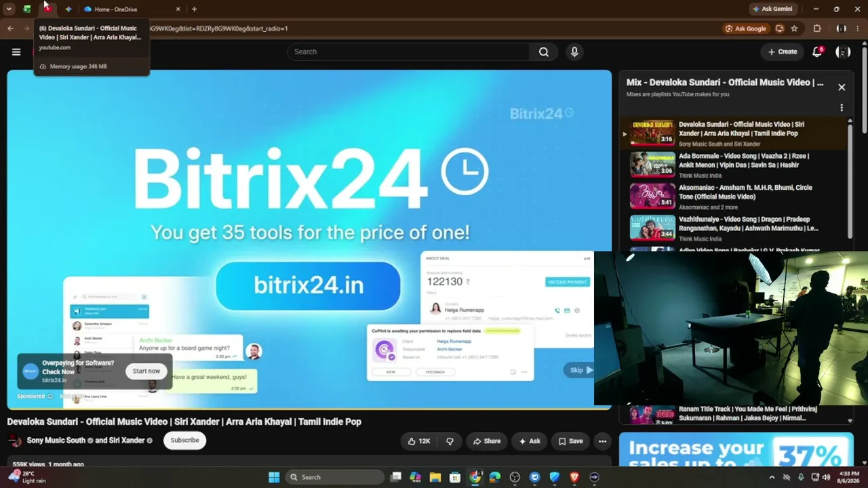Click Start now on the ad overlay
The height and width of the screenshot is (488, 868).
[x=146, y=371]
